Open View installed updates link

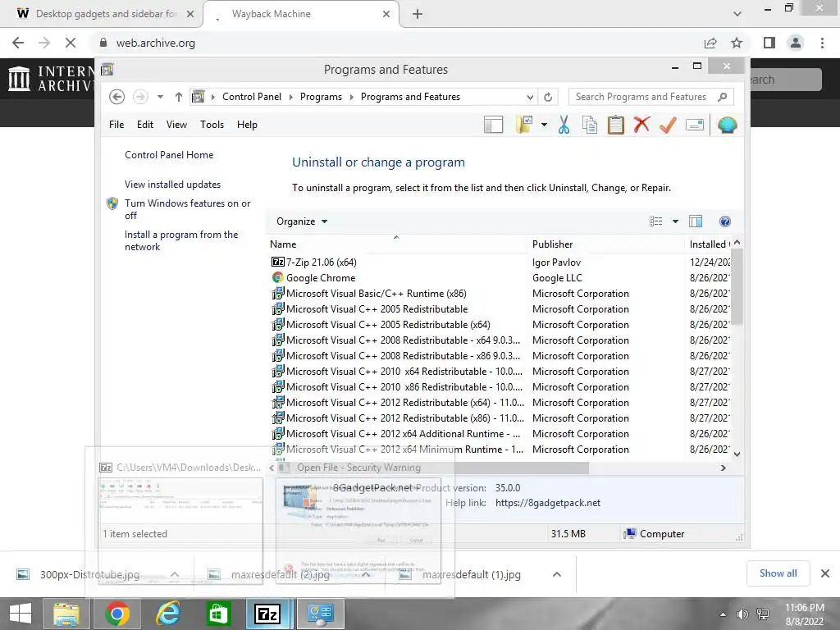pos(172,185)
